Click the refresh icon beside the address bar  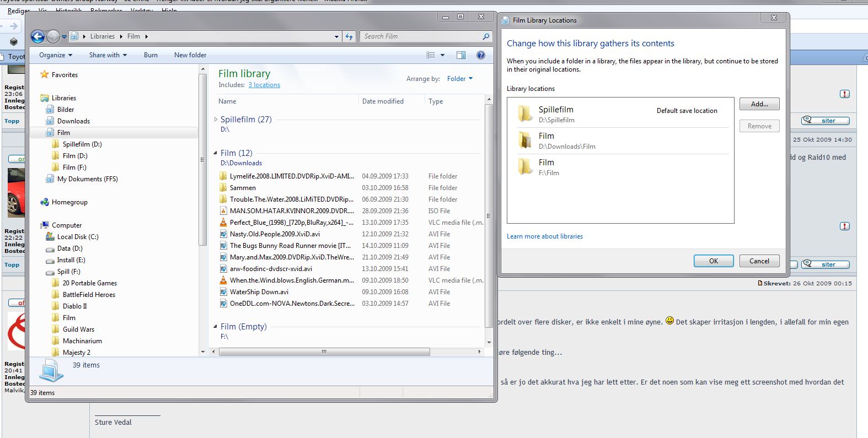(349, 36)
